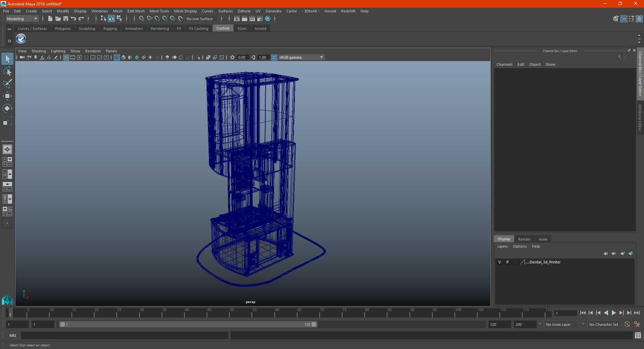This screenshot has width=644, height=349.
Task: Open the render view window icon
Action: click(237, 19)
